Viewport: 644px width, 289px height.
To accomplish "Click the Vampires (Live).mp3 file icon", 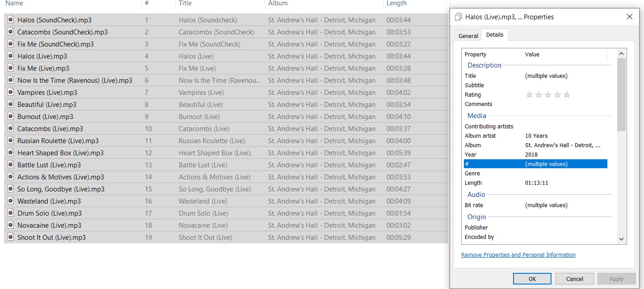I will pos(11,92).
